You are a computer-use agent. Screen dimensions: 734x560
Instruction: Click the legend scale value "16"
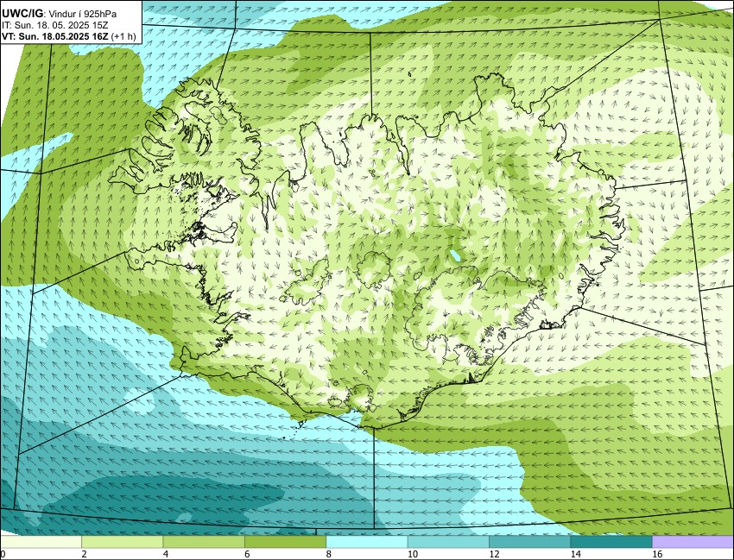pyautogui.click(x=657, y=554)
